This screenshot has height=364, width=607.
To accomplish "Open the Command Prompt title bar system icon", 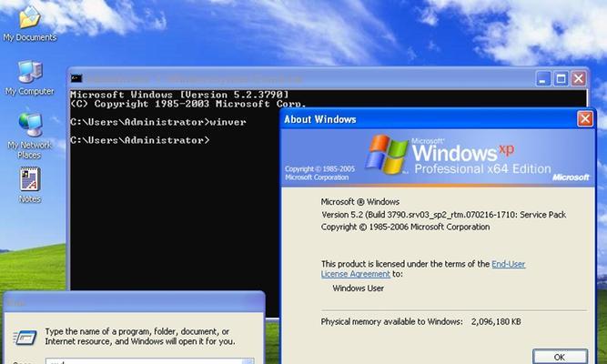I will tap(76, 78).
